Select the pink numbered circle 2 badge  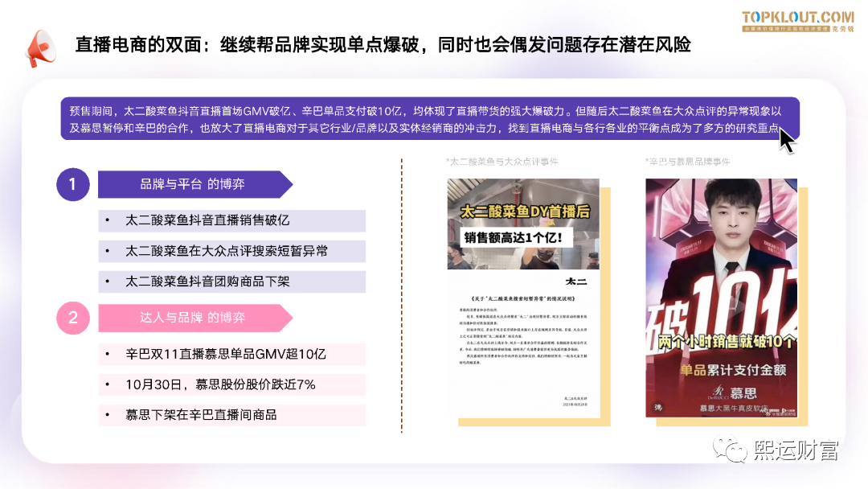coord(72,317)
